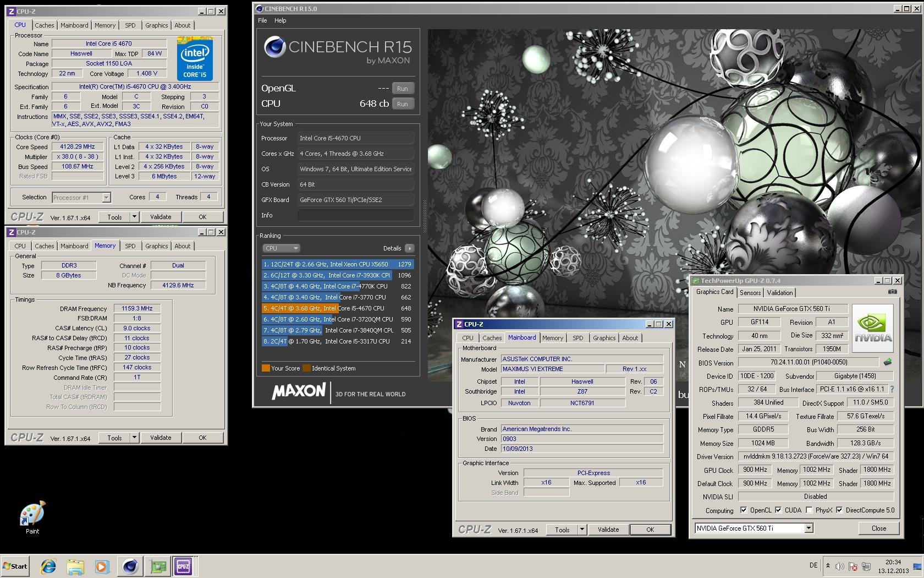Viewport: 924px width, 578px height.
Task: Click Ranking Details arrow button
Action: coord(409,248)
